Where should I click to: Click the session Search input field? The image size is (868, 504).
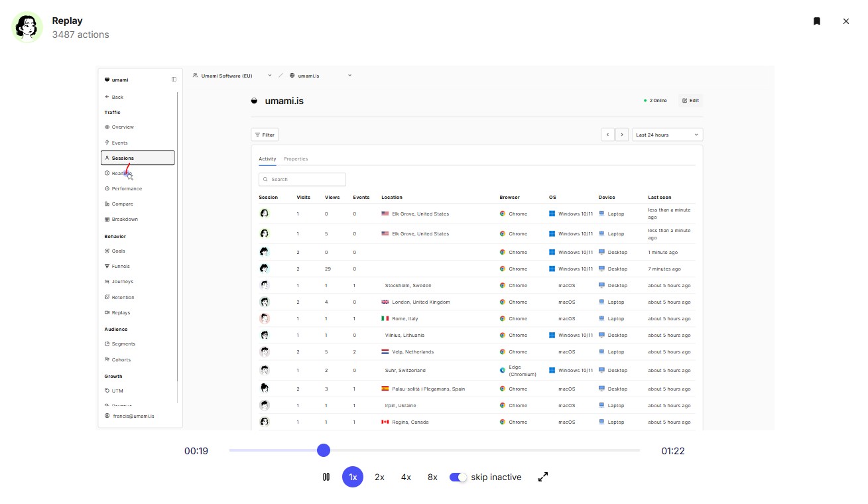click(302, 179)
